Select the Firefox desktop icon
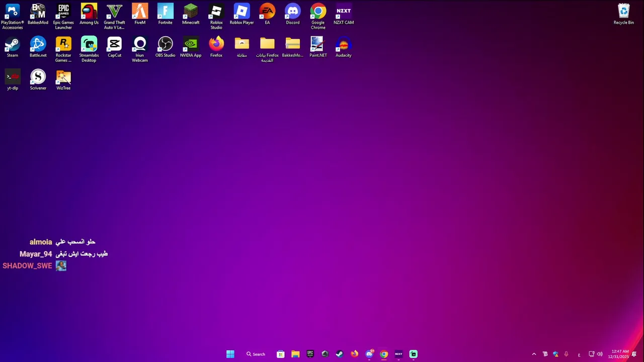This screenshot has width=644, height=362. (x=216, y=47)
